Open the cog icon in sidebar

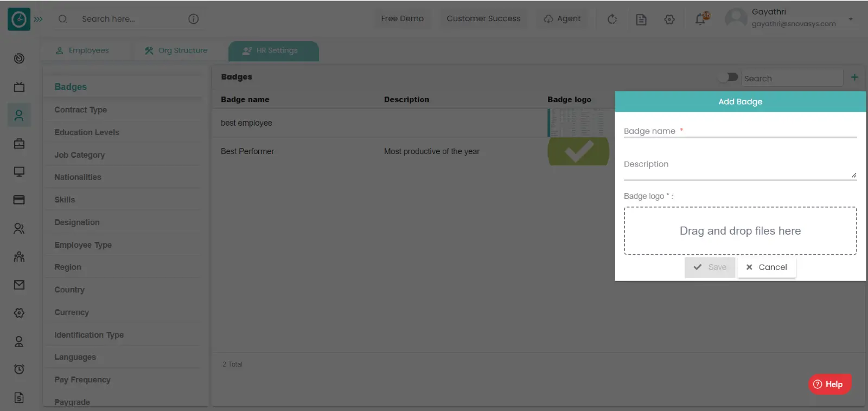click(19, 313)
